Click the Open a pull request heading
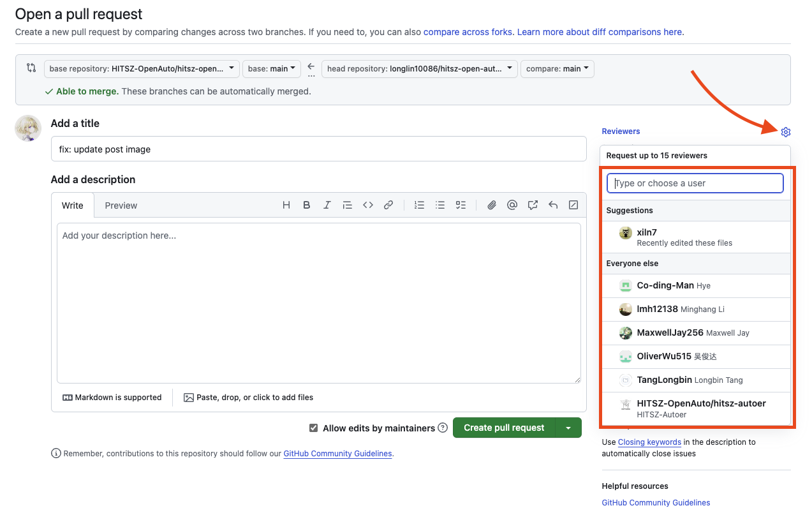 [x=79, y=14]
